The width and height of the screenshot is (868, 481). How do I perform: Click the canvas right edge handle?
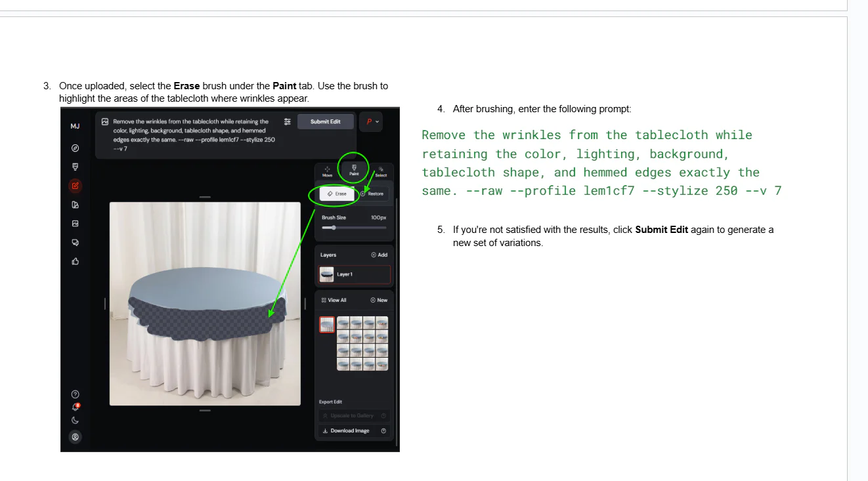(305, 303)
